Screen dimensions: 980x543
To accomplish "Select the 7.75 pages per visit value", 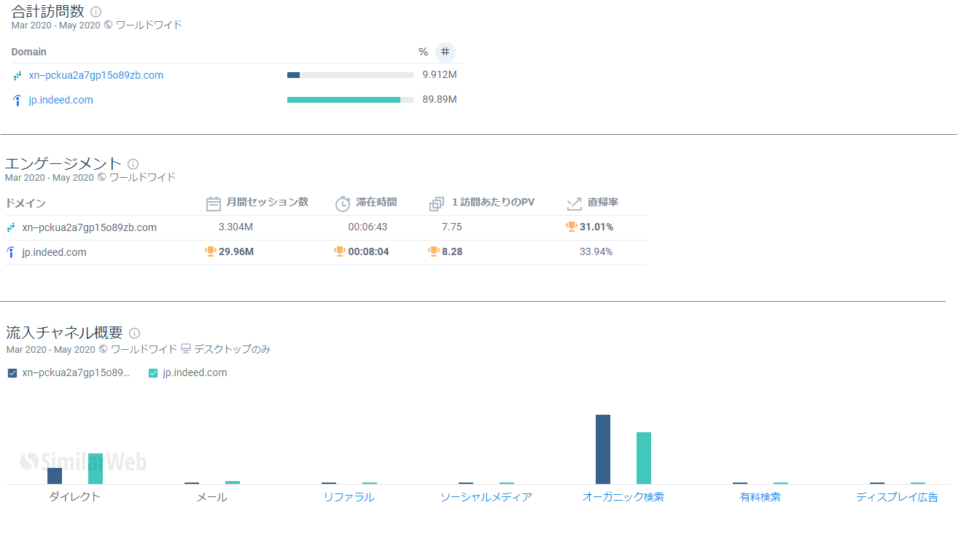I will tap(452, 227).
